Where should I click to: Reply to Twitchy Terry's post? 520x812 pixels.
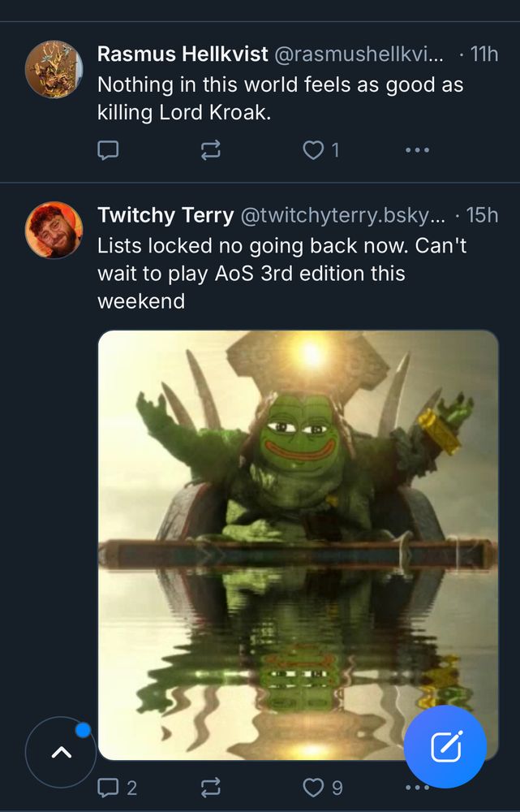click(108, 787)
